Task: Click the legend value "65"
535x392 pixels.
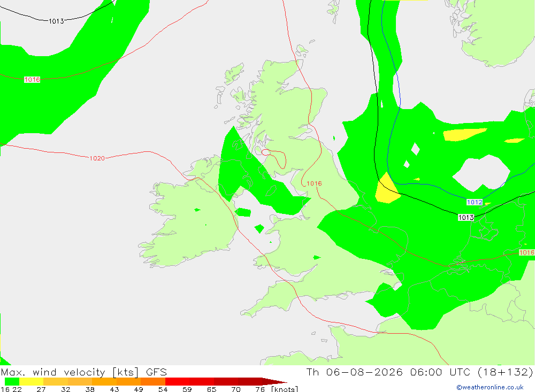Action: tap(211, 389)
